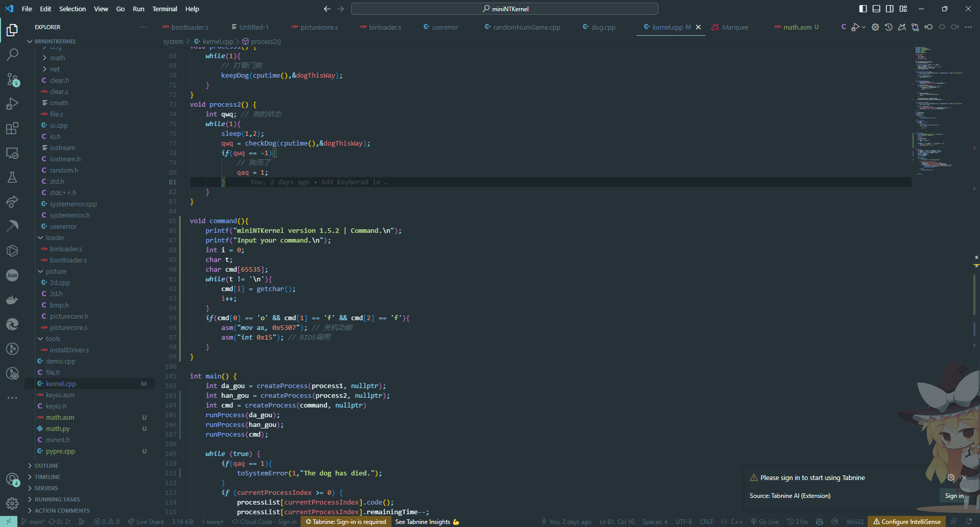980x527 pixels.
Task: Toggle the secondary sidebar layout button
Action: click(890, 9)
